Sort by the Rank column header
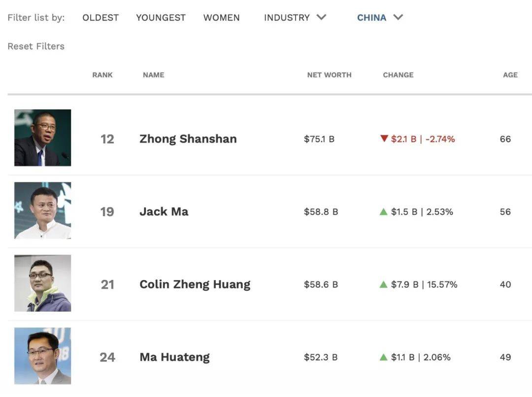The width and height of the screenshot is (532, 397). pyautogui.click(x=102, y=75)
